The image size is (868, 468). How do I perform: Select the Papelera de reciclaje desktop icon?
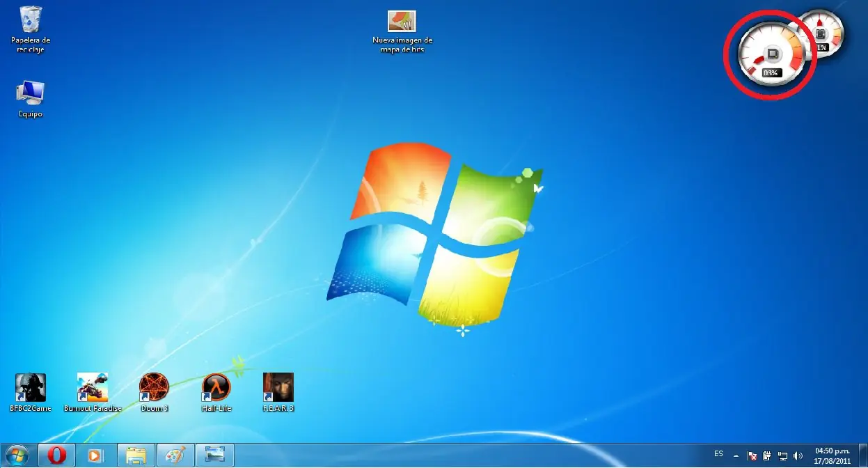(x=31, y=29)
